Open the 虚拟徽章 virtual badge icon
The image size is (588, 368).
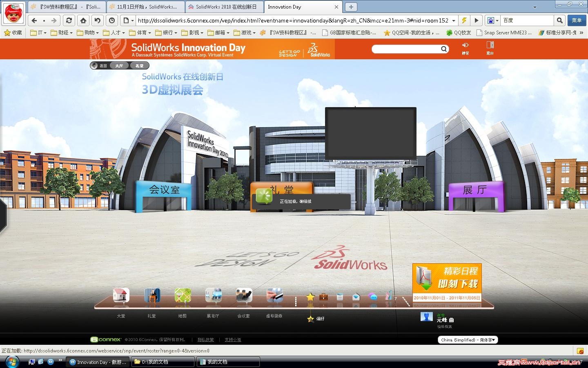point(274,295)
